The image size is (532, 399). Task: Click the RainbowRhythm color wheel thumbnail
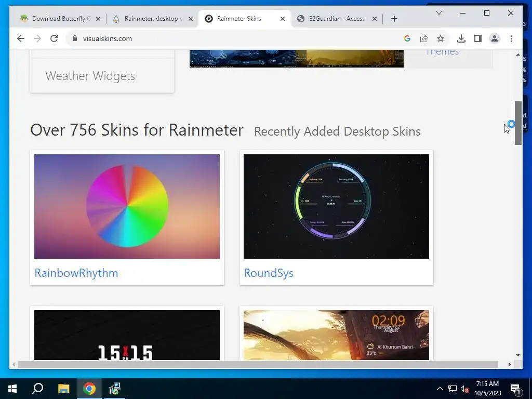(127, 206)
